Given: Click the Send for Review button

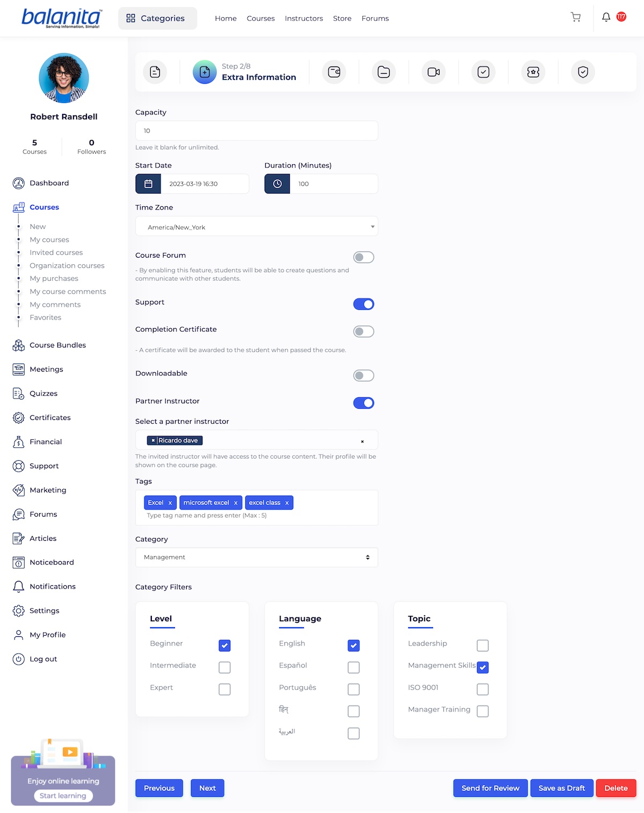Looking at the screenshot, I should point(490,788).
